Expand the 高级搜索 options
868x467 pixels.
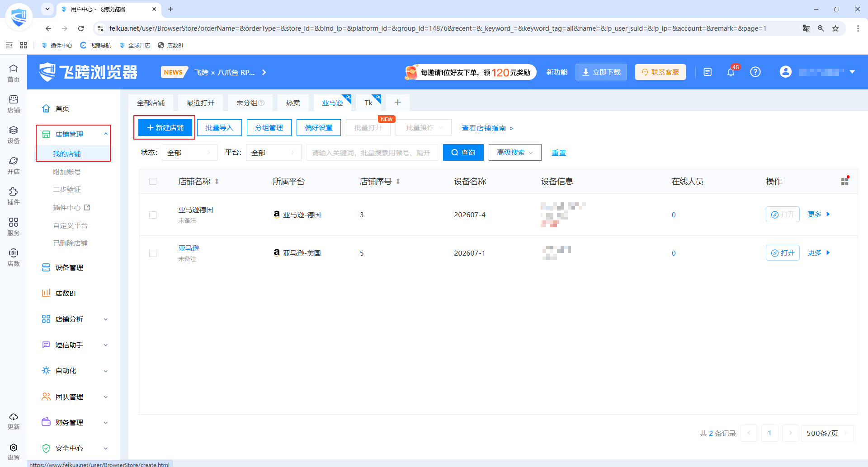tap(515, 153)
